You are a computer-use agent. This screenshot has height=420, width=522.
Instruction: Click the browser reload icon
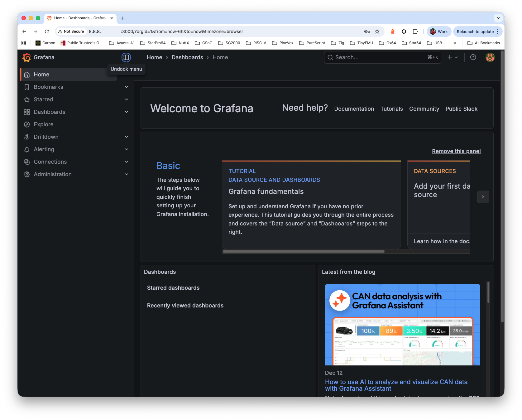pos(47,31)
